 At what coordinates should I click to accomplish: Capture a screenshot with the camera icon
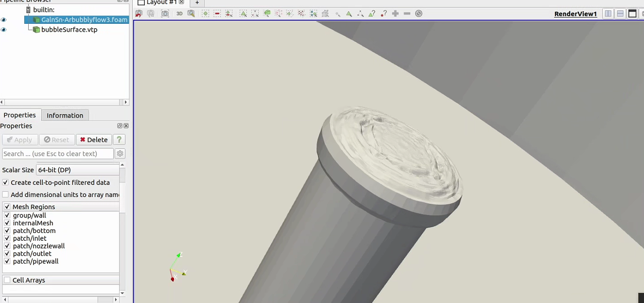(x=165, y=14)
